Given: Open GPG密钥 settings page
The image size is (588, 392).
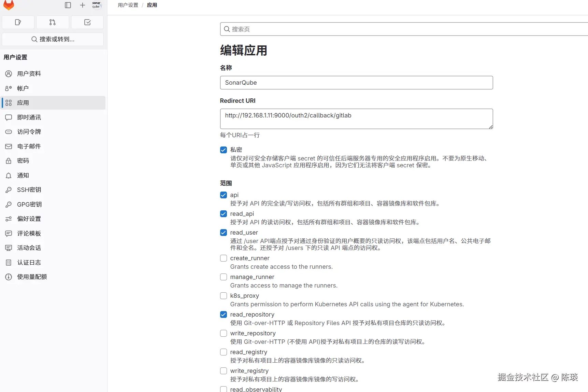Looking at the screenshot, I should [x=54, y=205].
